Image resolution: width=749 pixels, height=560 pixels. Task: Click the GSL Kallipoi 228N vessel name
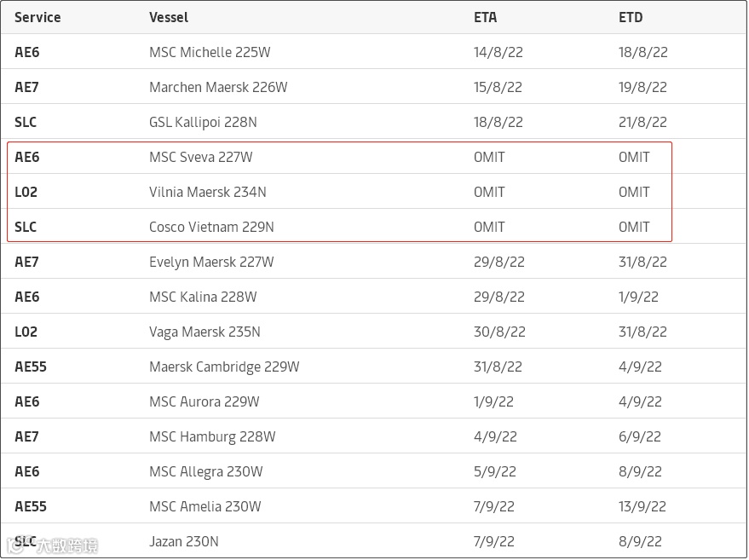tap(203, 122)
